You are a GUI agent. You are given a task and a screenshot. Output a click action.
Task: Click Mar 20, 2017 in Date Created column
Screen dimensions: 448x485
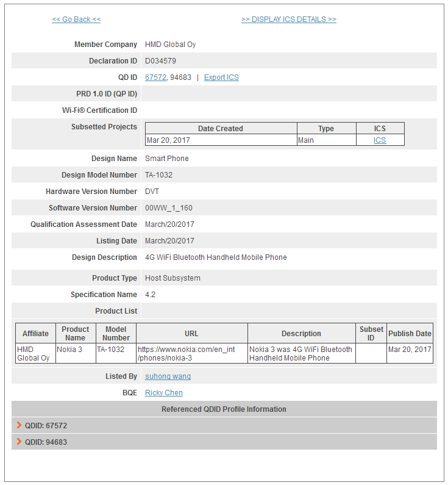pos(221,140)
